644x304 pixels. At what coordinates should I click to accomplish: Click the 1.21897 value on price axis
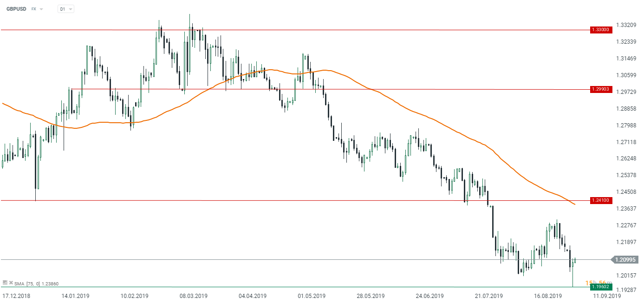click(x=626, y=242)
